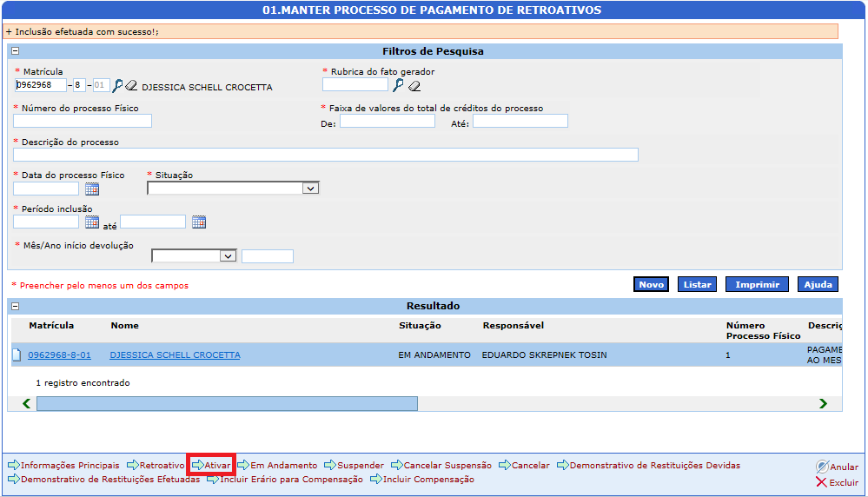The image size is (868, 497).
Task: Click the eraser icon next to Matrícula
Action: (132, 86)
